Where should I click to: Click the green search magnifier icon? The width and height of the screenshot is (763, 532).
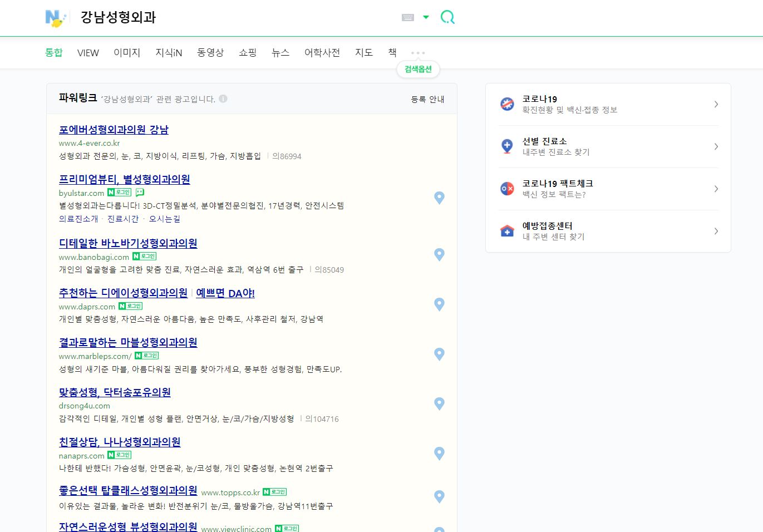447,17
